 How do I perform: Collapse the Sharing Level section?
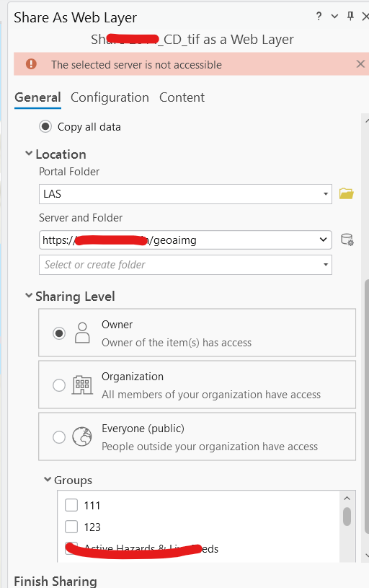tap(29, 296)
